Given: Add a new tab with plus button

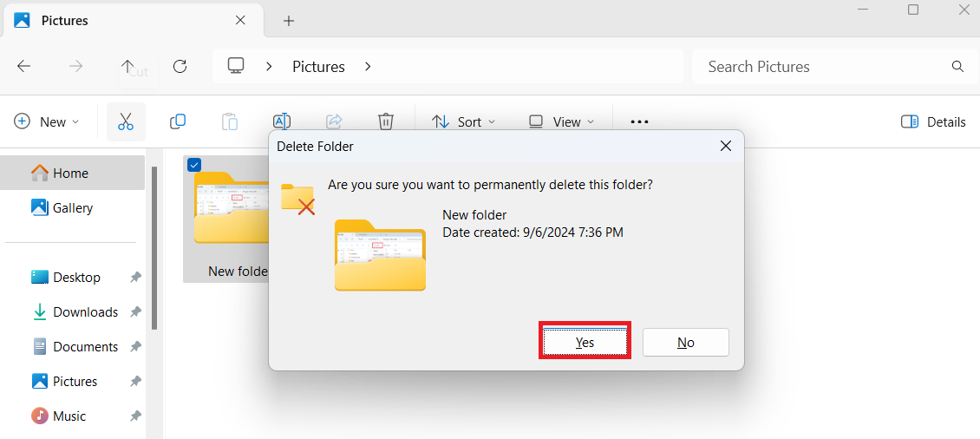Looking at the screenshot, I should click(289, 21).
